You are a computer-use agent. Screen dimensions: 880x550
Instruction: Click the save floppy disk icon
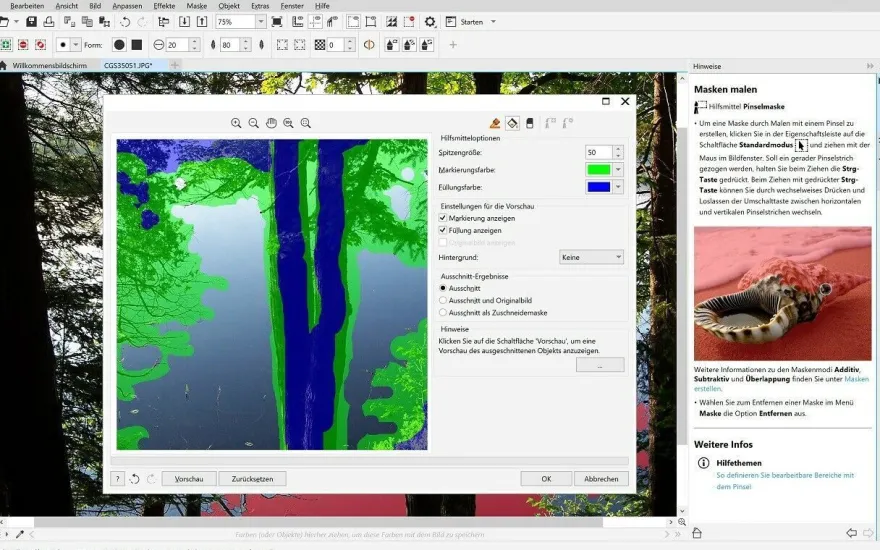coord(31,22)
